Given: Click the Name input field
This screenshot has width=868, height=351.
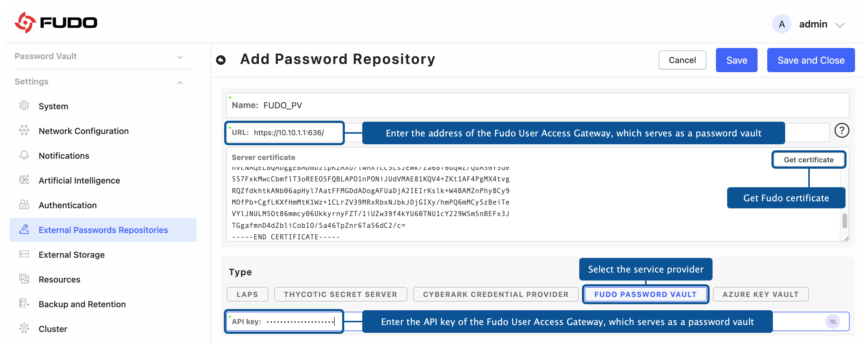Looking at the screenshot, I should click(x=537, y=105).
